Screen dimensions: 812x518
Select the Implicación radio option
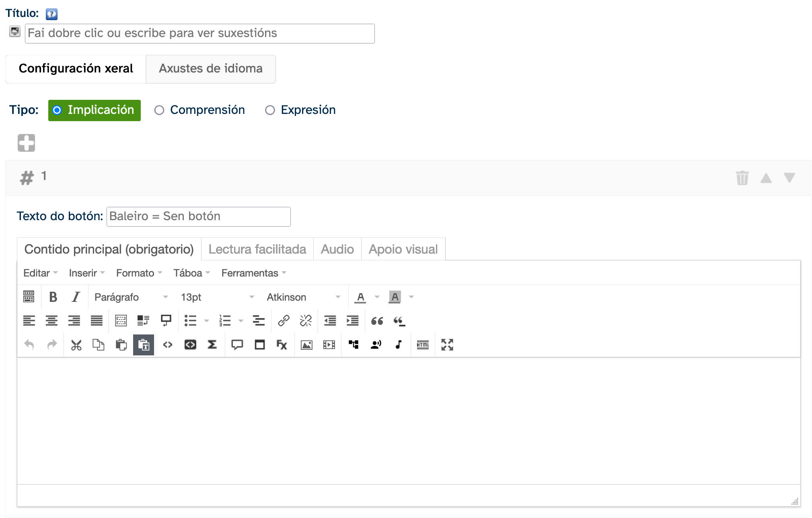click(57, 110)
